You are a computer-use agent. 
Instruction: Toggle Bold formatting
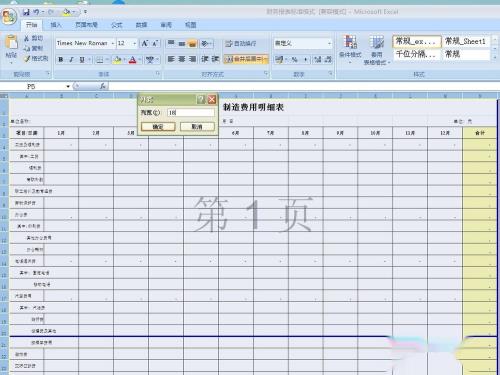click(61, 60)
